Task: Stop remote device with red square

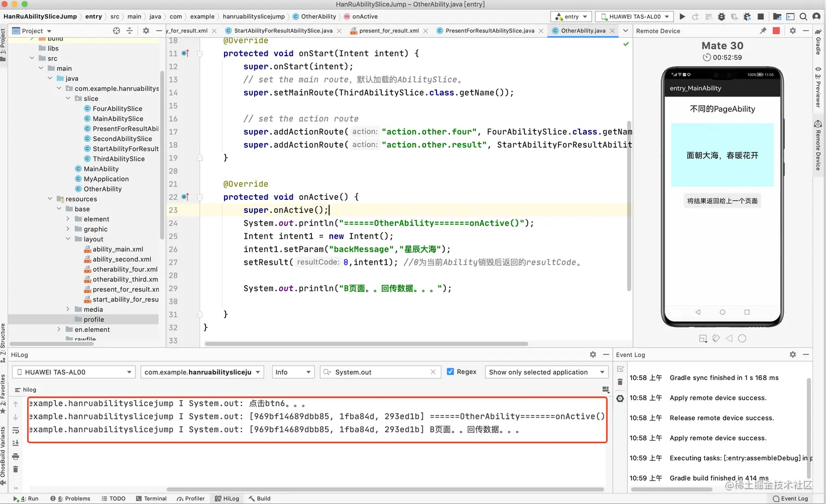Action: point(776,31)
